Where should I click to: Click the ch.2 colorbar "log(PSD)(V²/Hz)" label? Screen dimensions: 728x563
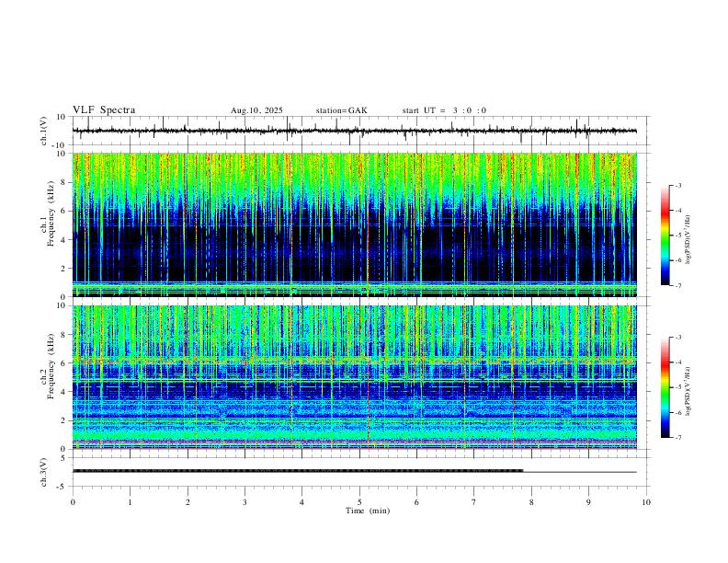tap(688, 391)
